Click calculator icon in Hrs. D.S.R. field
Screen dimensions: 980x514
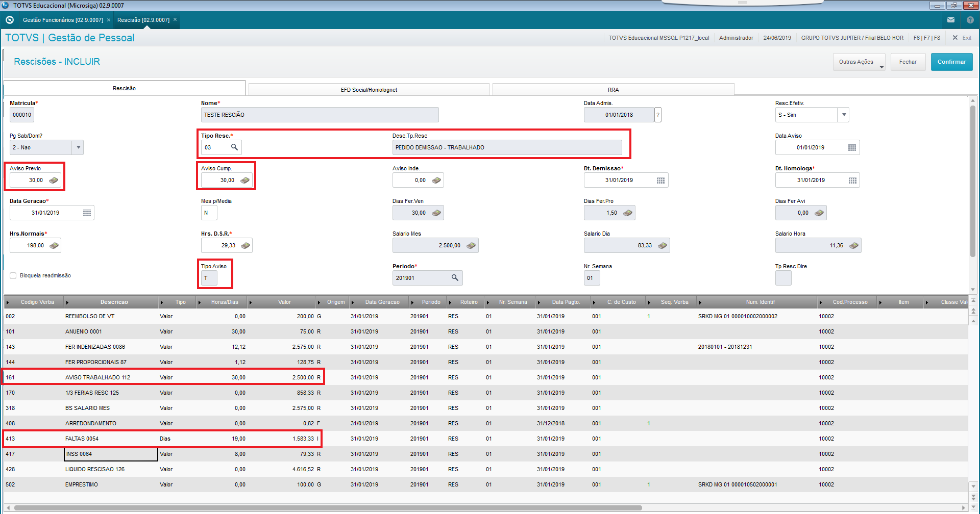tap(245, 245)
